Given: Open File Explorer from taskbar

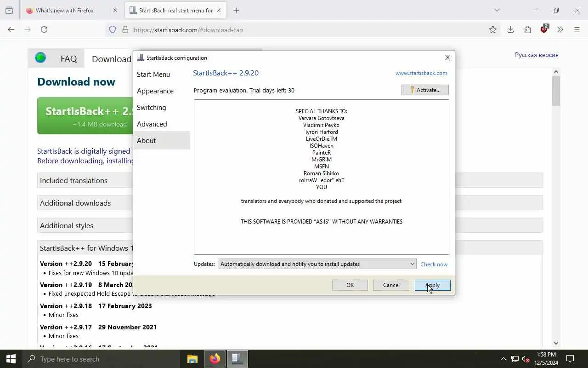Looking at the screenshot, I should coord(192,359).
